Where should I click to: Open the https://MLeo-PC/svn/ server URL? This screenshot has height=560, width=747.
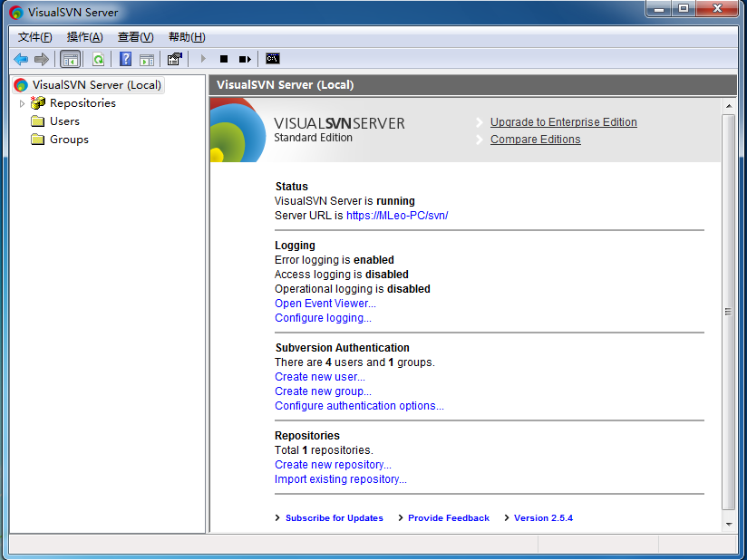(x=397, y=216)
